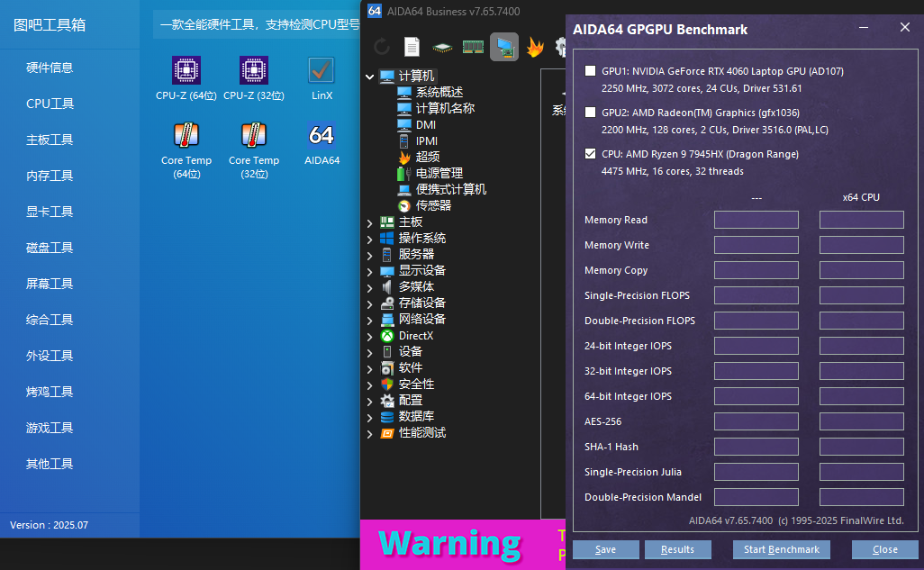Click the Save button in GPGPU Benchmark
924x570 pixels.
pos(606,549)
